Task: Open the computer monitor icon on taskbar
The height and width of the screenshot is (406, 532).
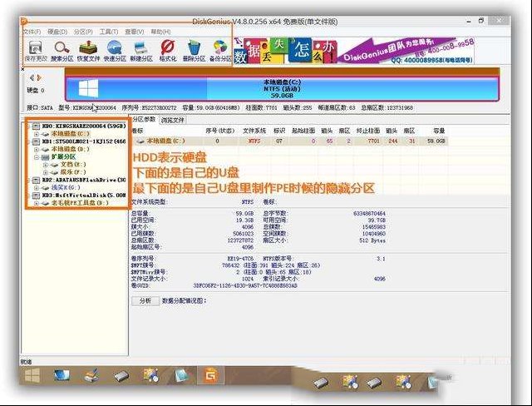Action: pyautogui.click(x=62, y=375)
